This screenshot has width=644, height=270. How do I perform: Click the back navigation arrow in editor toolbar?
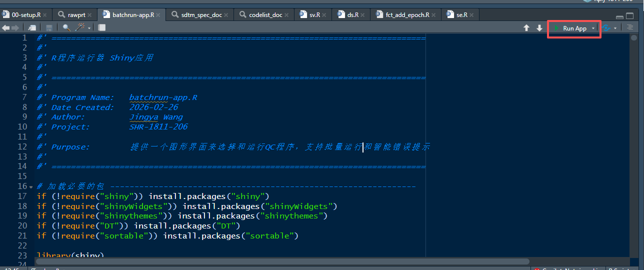[x=5, y=28]
